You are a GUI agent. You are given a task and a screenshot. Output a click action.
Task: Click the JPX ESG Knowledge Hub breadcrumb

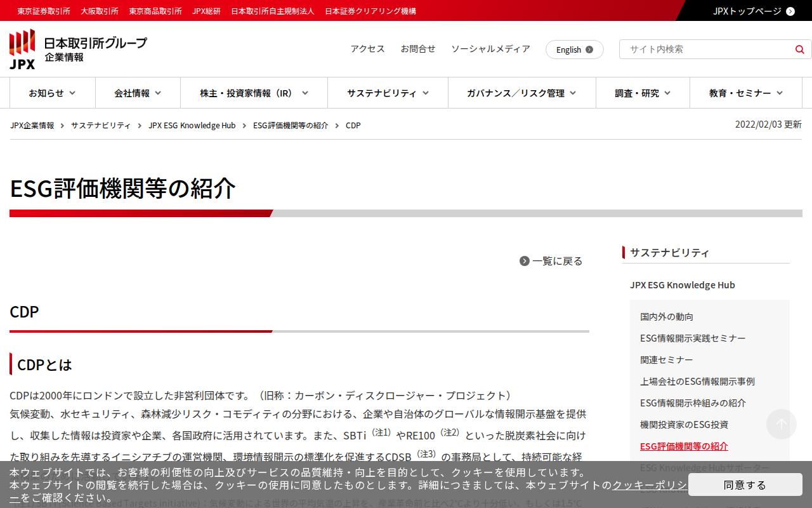click(192, 125)
